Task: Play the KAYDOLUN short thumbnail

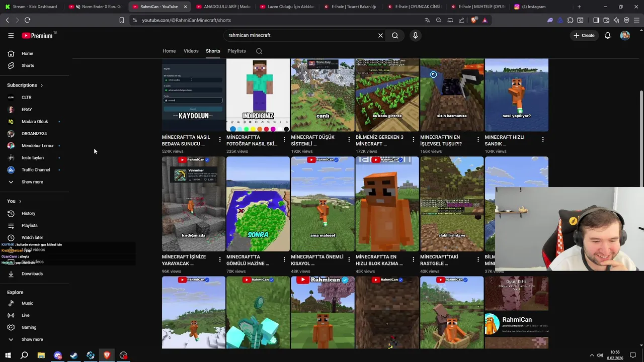Action: [193, 95]
